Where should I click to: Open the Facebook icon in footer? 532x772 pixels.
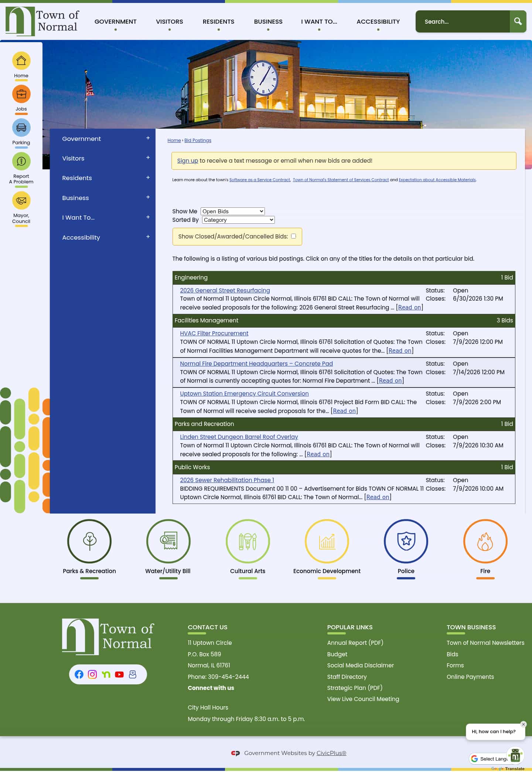pyautogui.click(x=79, y=674)
